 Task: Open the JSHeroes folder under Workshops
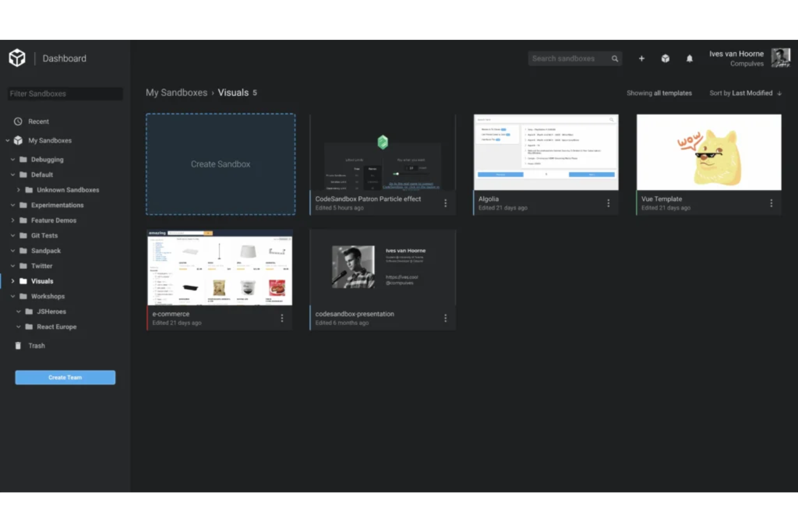[51, 311]
